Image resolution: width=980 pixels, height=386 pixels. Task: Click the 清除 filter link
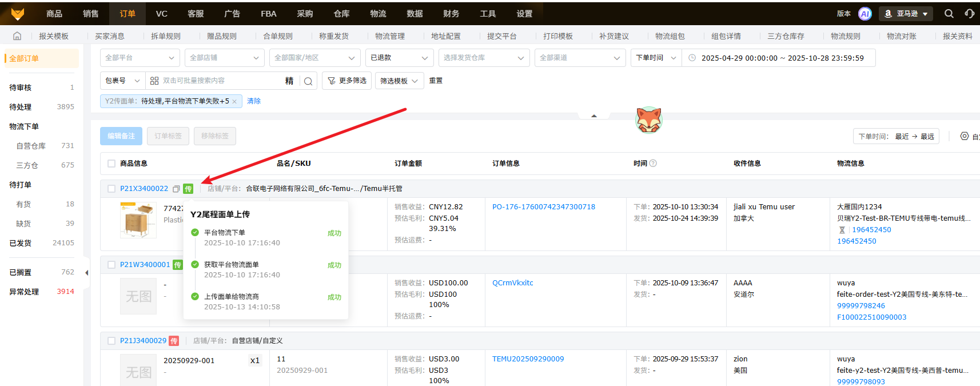pyautogui.click(x=254, y=101)
